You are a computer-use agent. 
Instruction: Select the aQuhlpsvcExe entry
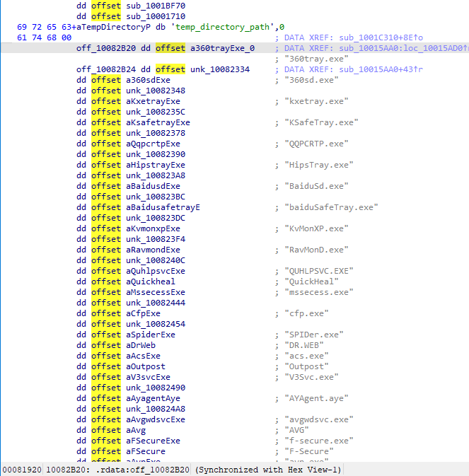(x=156, y=272)
